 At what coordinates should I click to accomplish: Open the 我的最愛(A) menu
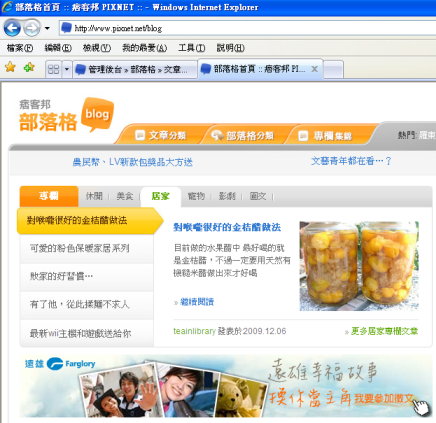tap(145, 48)
